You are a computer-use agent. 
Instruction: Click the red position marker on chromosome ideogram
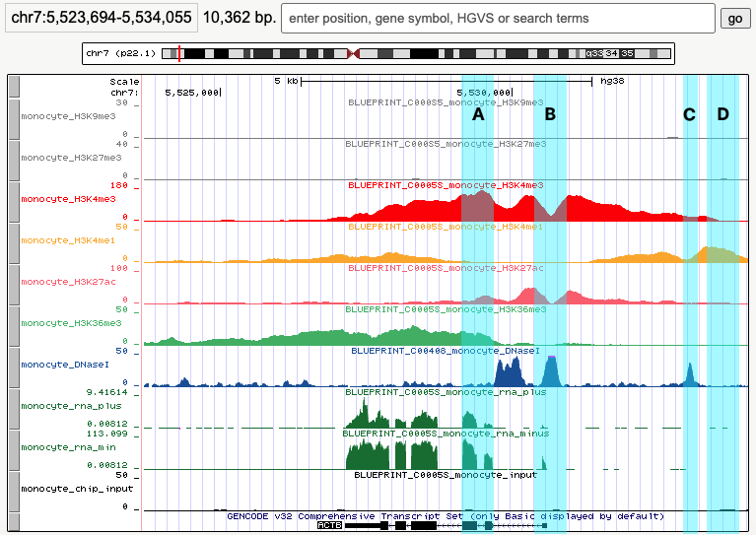point(178,53)
